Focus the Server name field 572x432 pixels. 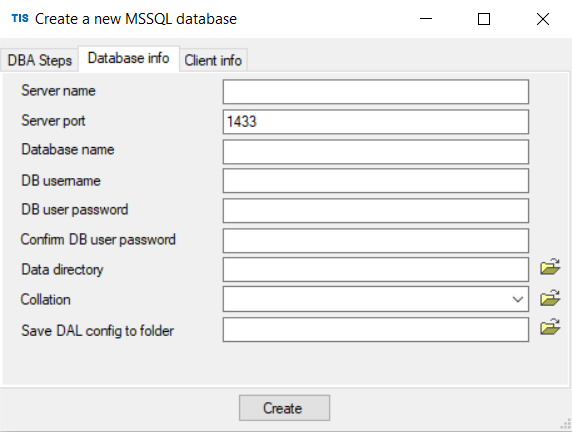(x=376, y=92)
